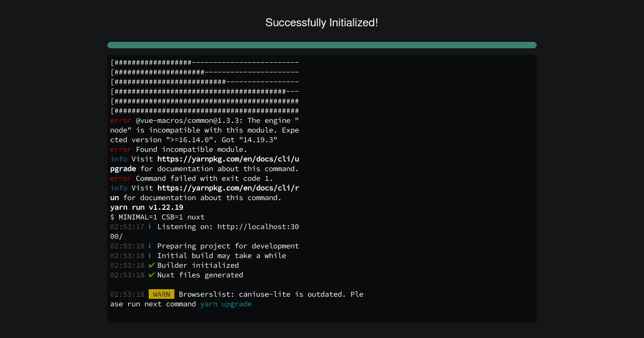Click the 'yarn upgrade' command text
The height and width of the screenshot is (338, 644).
226,304
